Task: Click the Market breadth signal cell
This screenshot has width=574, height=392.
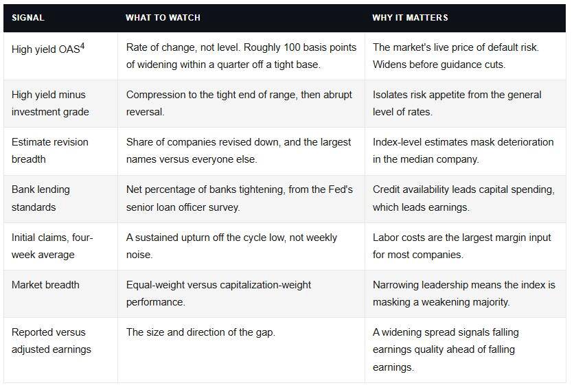Action: coord(61,294)
